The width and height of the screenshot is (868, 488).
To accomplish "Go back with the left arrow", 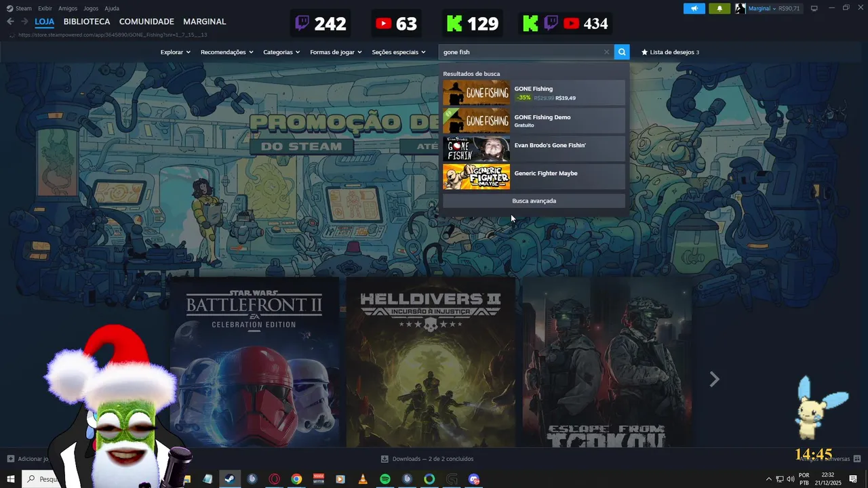I will click(10, 22).
